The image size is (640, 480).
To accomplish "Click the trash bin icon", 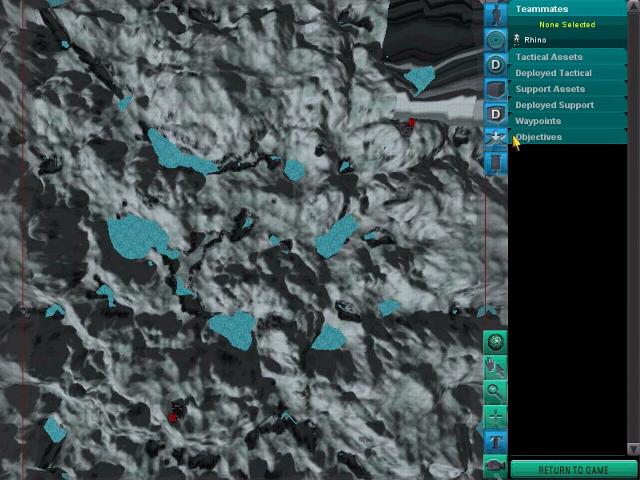I will 496,163.
